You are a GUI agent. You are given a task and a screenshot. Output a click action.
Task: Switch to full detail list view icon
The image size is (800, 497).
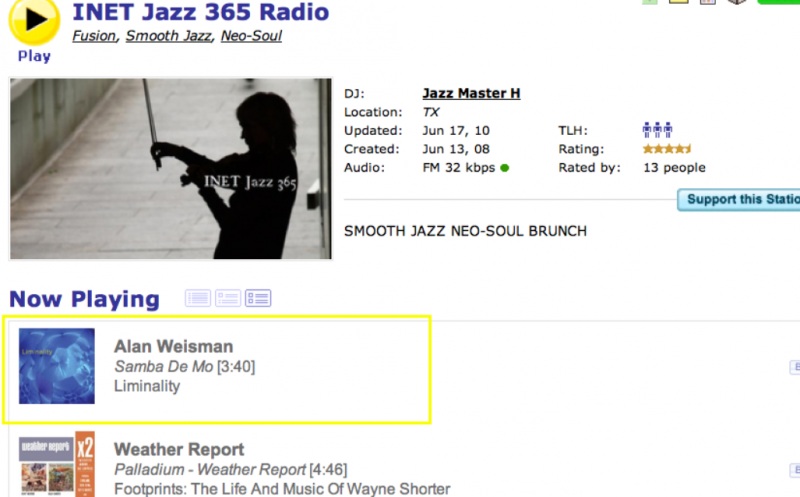[x=258, y=298]
